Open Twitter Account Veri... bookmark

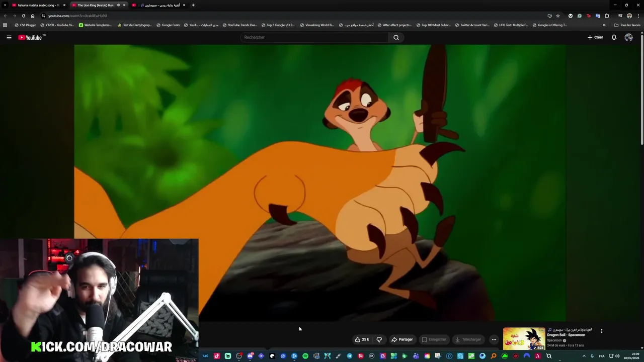pos(471,25)
